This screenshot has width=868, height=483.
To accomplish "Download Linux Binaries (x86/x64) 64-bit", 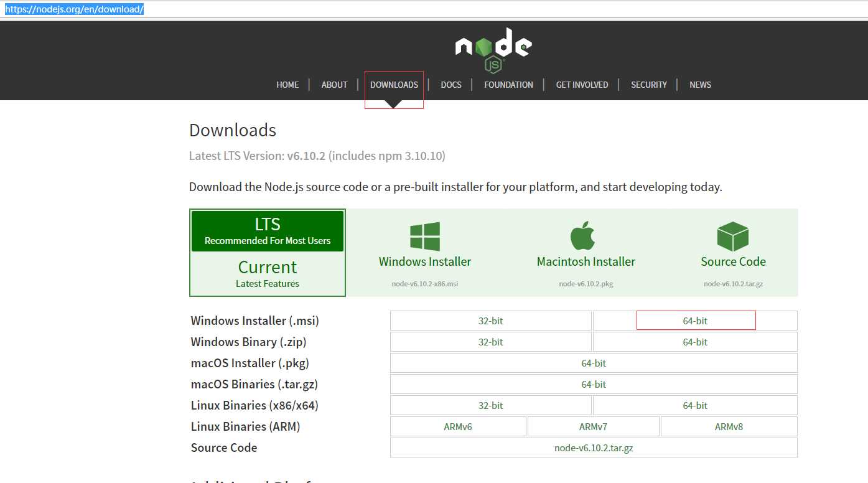I will coord(695,405).
